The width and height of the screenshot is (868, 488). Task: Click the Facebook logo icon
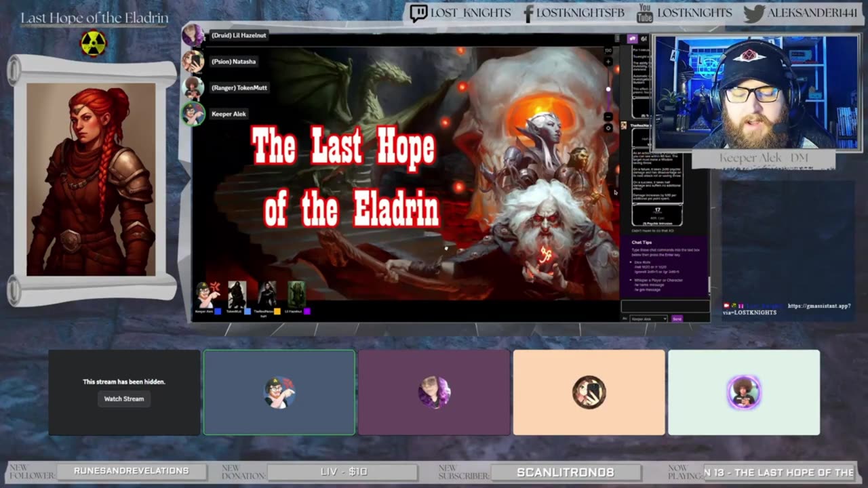coord(528,13)
